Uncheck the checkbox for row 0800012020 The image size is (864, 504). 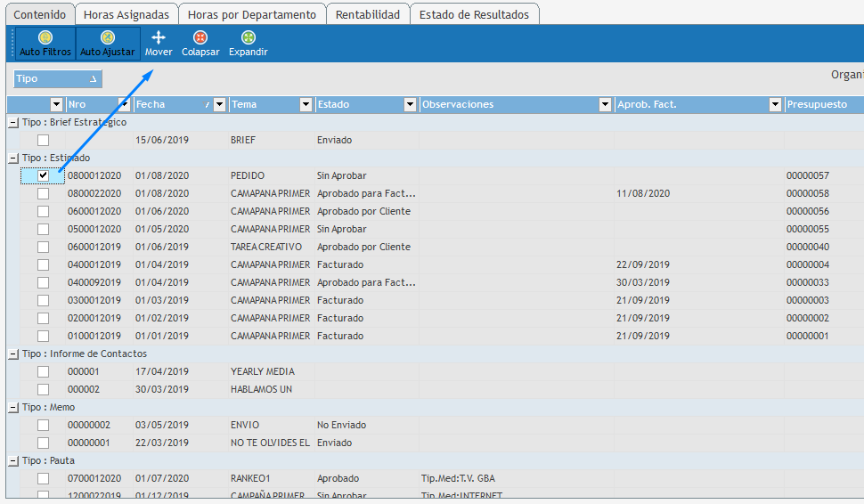pyautogui.click(x=43, y=175)
